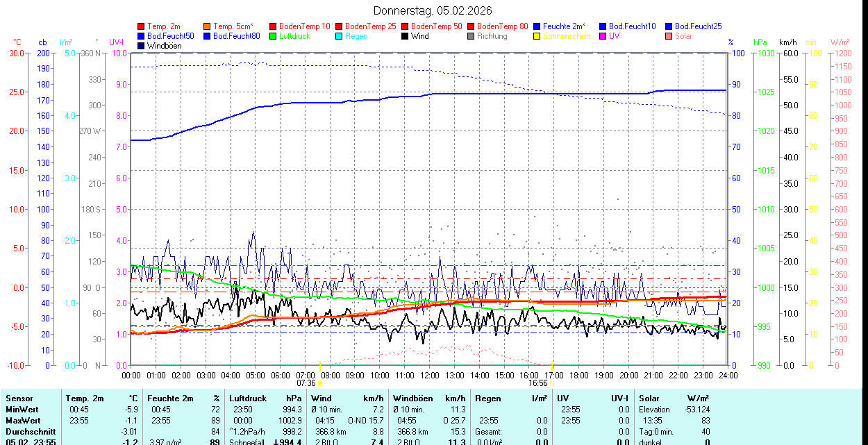Click the magenta UV legend square

tap(603, 36)
